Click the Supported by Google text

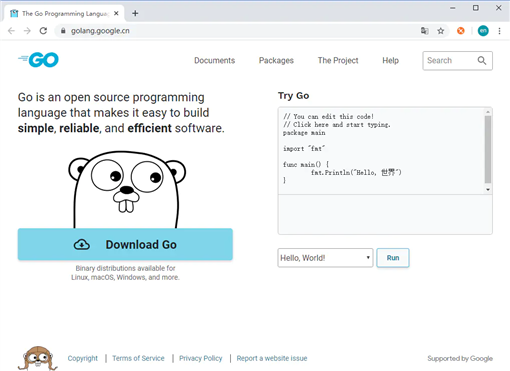[460, 358]
